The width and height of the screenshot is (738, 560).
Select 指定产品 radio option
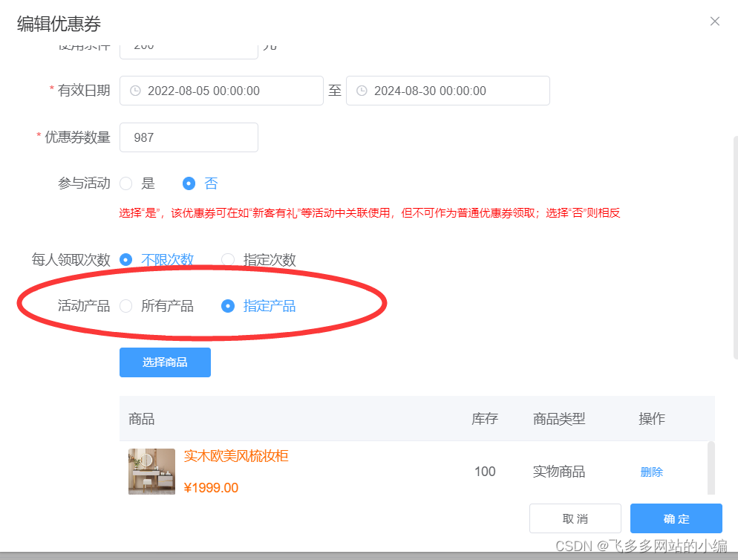pos(258,306)
